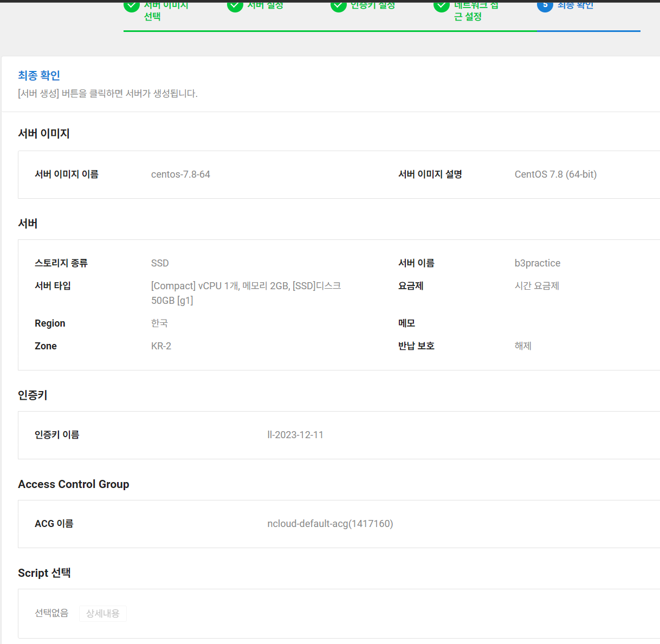Click the Zone value KR-2

click(x=160, y=346)
